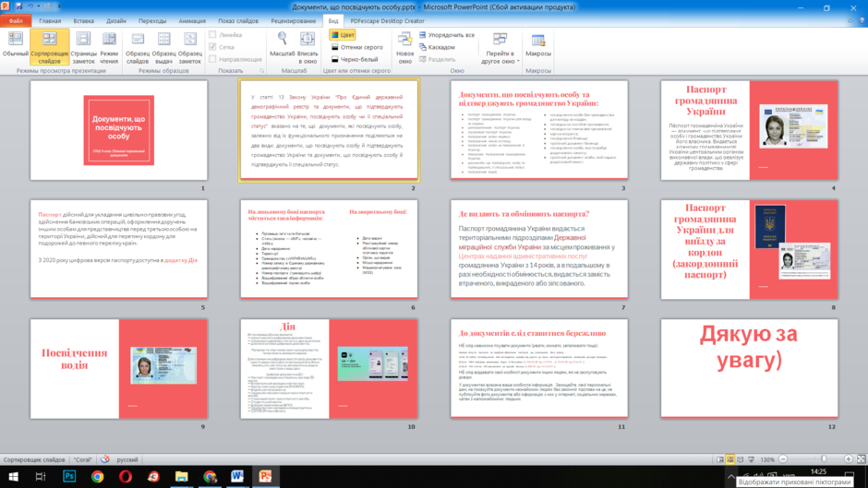
Task: Select slide 7 Де видають паспорта
Action: coord(539,249)
